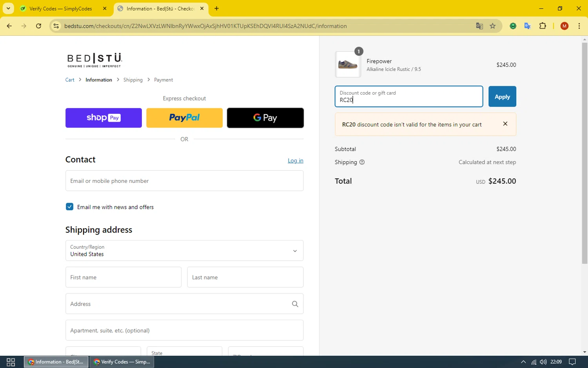Open the Extensions puzzle menu
The width and height of the screenshot is (588, 368).
click(x=543, y=26)
